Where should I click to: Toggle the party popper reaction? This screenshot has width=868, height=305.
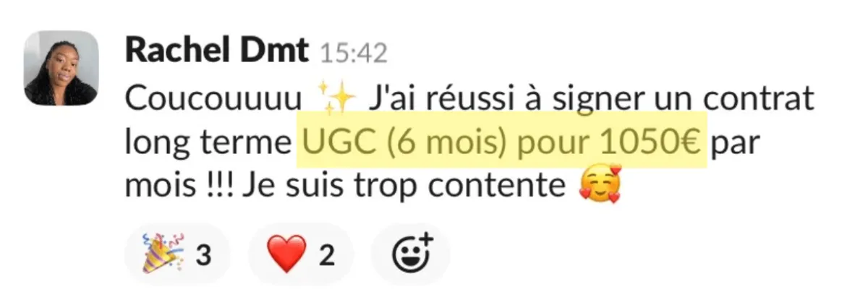tap(176, 254)
